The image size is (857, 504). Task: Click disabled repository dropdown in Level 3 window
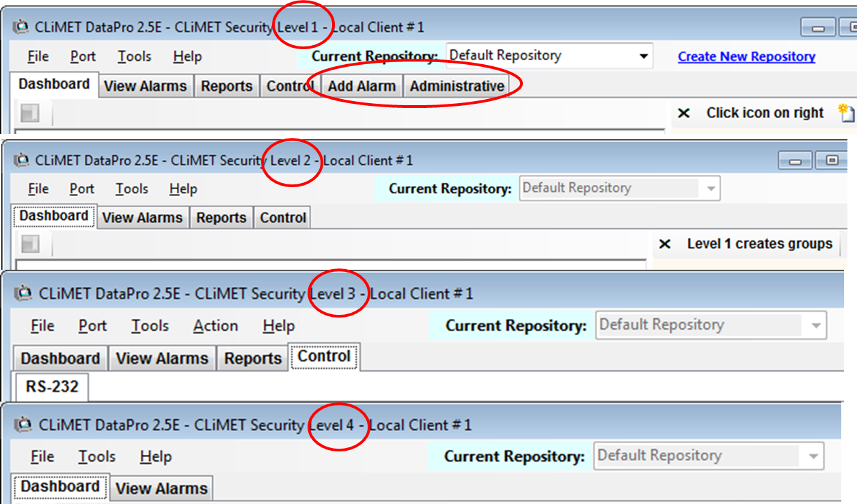(711, 325)
